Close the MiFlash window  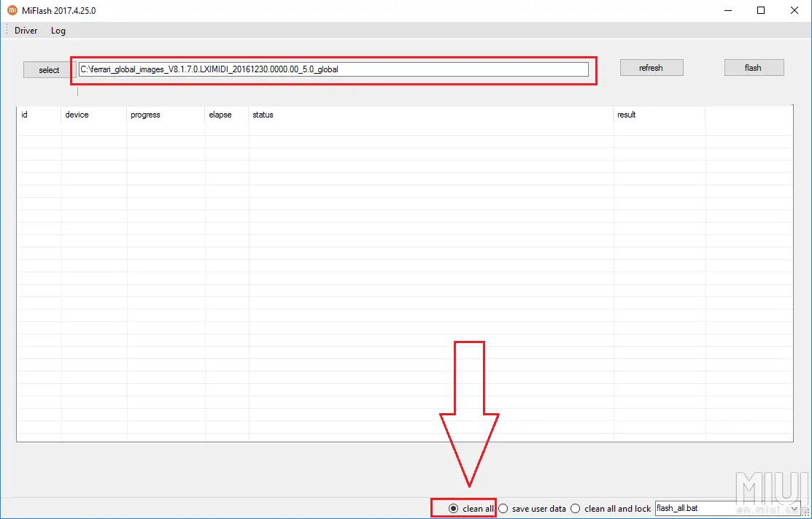794,10
